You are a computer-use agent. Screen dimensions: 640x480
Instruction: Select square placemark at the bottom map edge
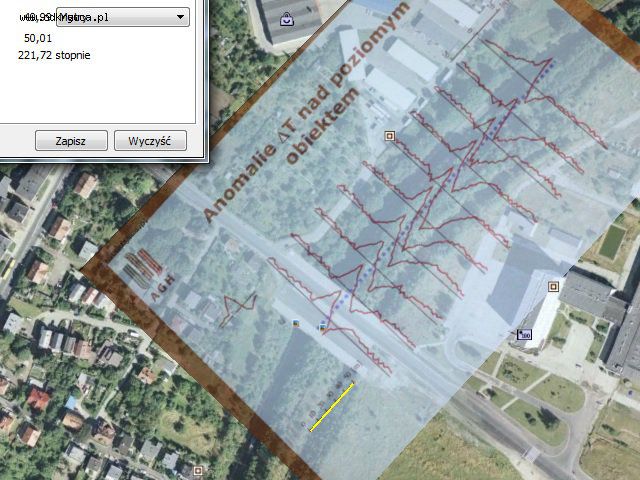coord(198,469)
